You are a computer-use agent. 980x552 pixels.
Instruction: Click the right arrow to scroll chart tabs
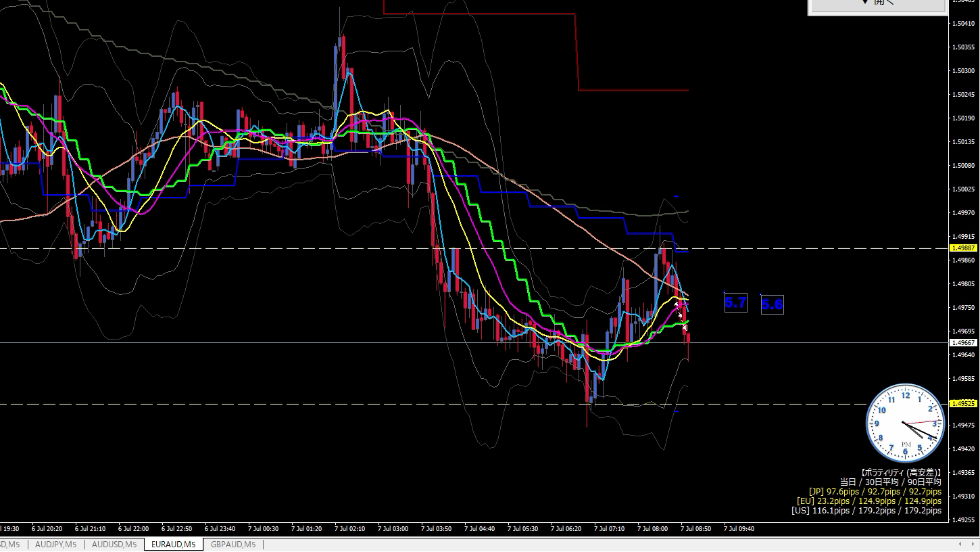click(x=973, y=544)
